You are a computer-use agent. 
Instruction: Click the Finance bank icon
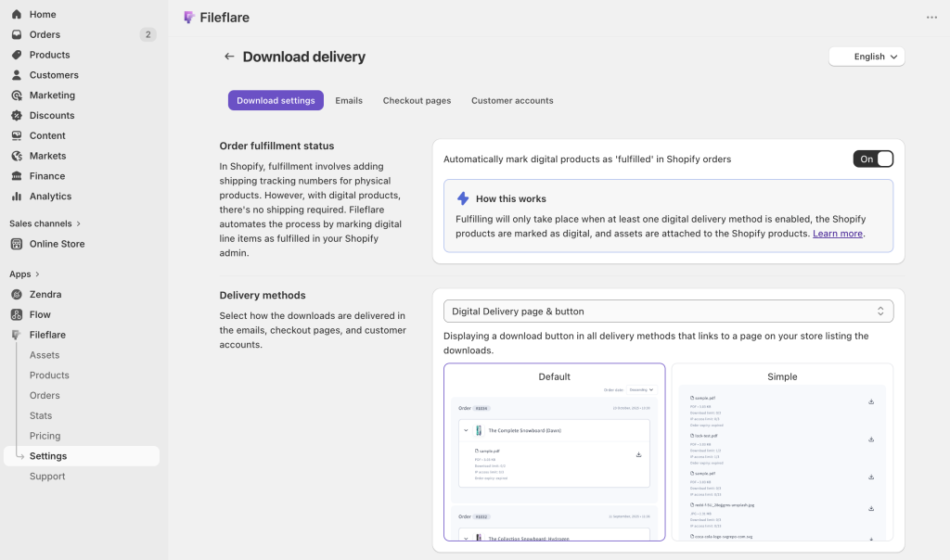(17, 176)
